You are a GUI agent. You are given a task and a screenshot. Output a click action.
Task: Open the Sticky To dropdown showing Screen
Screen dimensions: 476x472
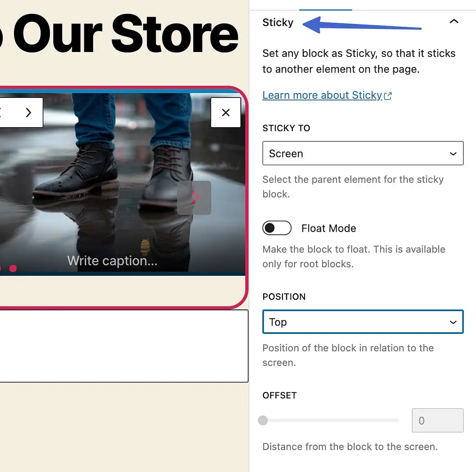pos(363,153)
